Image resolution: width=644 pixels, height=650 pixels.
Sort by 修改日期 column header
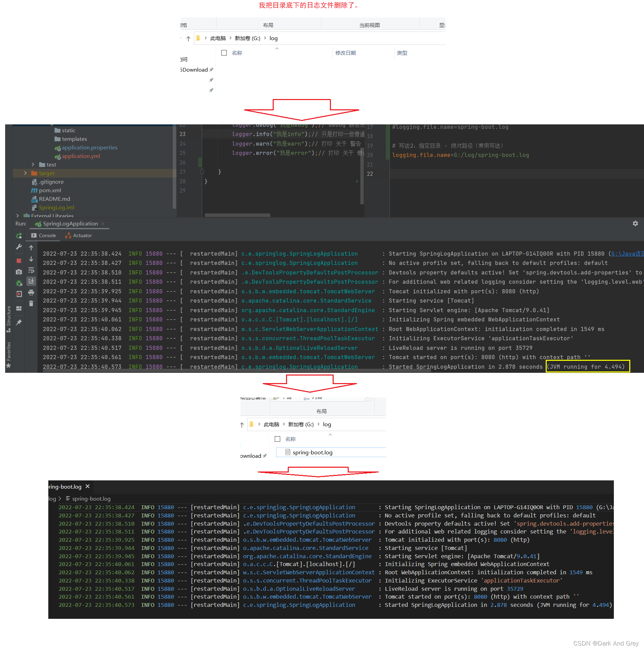345,53
